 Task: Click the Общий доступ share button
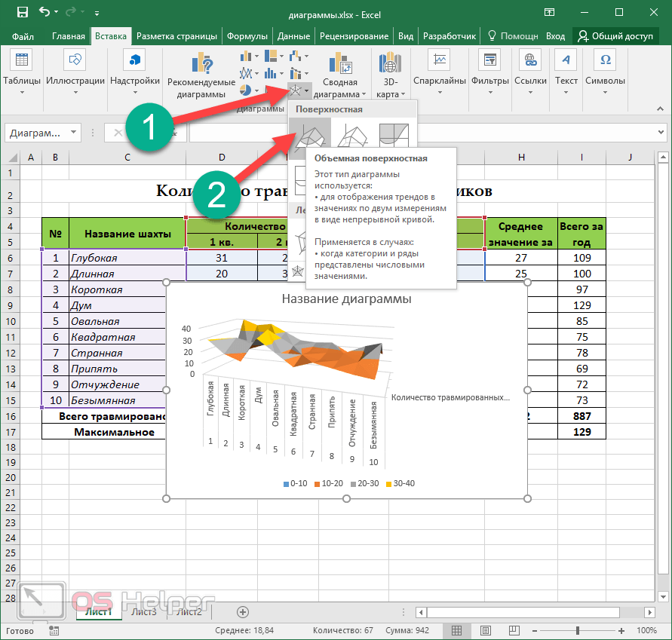tap(616, 35)
